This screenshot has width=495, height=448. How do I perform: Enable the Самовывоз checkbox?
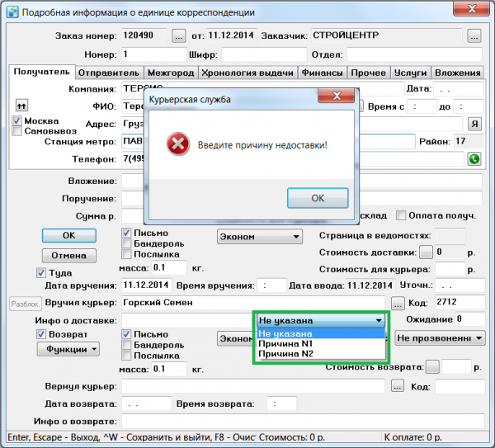click(17, 131)
